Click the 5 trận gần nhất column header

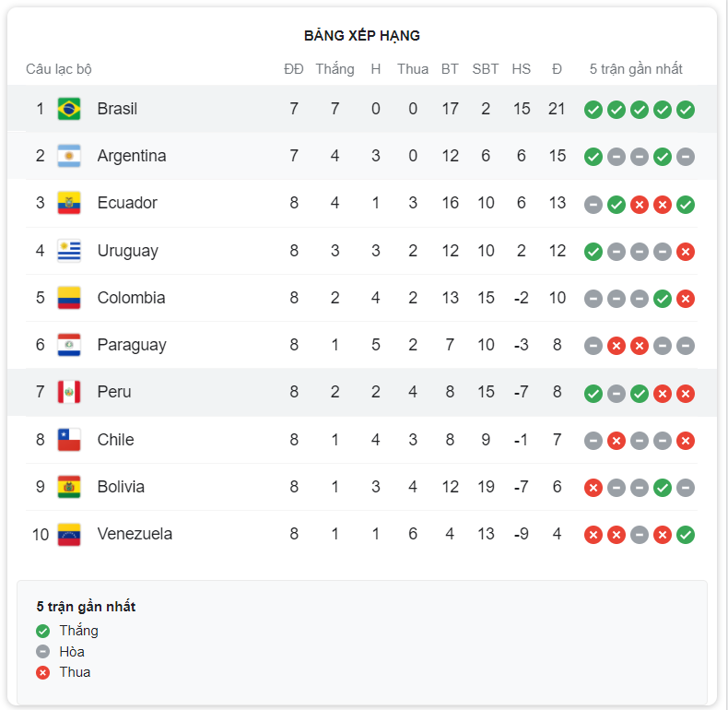point(636,69)
